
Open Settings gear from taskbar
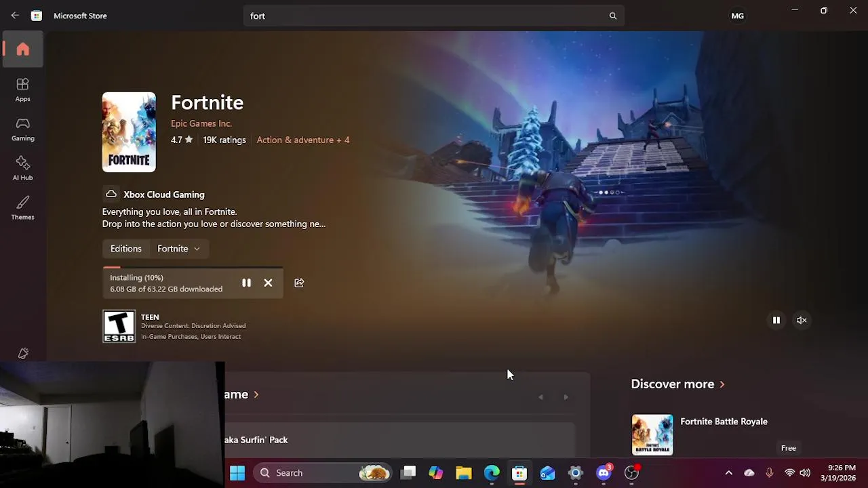click(575, 472)
